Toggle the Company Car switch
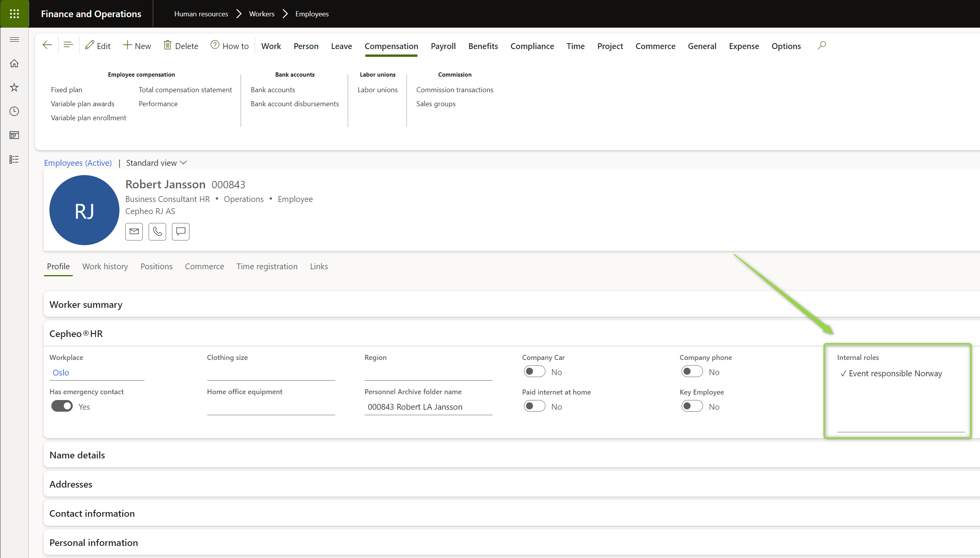980x558 pixels. pyautogui.click(x=534, y=372)
